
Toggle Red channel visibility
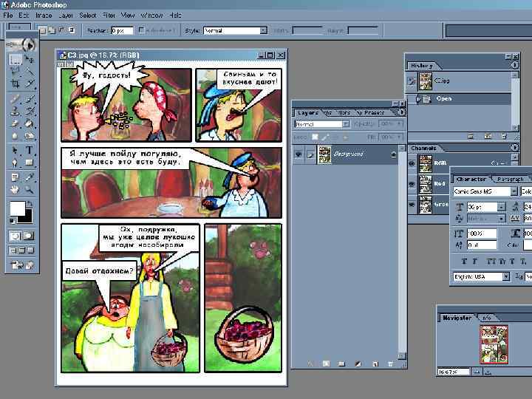412,184
